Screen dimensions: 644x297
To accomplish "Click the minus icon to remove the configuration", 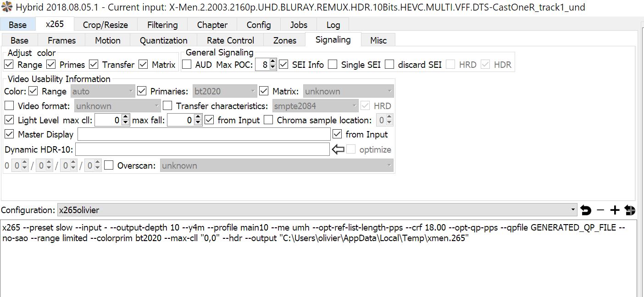I will click(x=600, y=210).
